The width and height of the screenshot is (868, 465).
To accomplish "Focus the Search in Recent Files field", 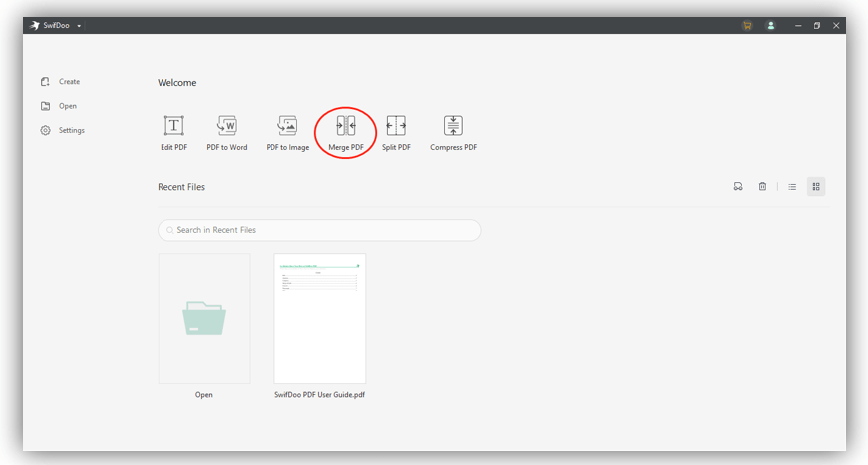I will [x=319, y=230].
